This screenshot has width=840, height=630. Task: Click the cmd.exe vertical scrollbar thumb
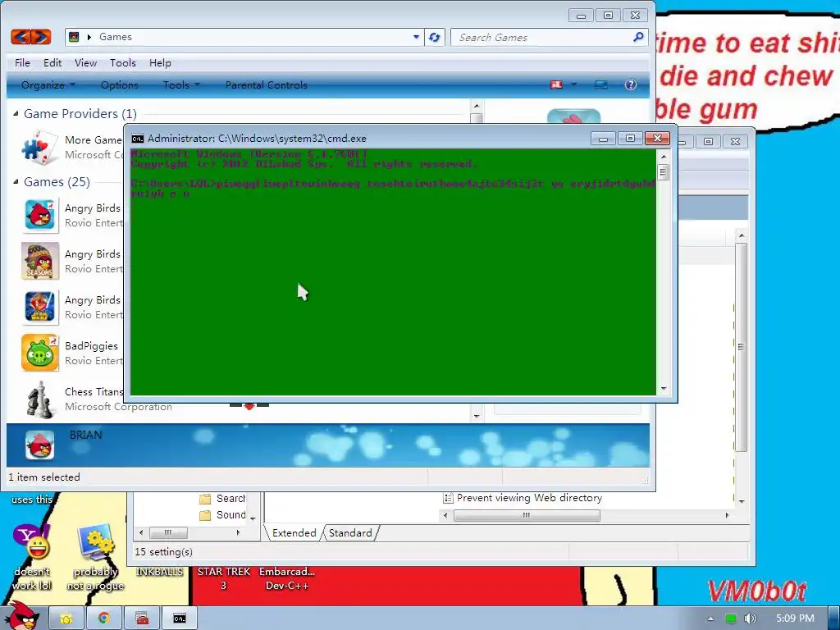[664, 172]
